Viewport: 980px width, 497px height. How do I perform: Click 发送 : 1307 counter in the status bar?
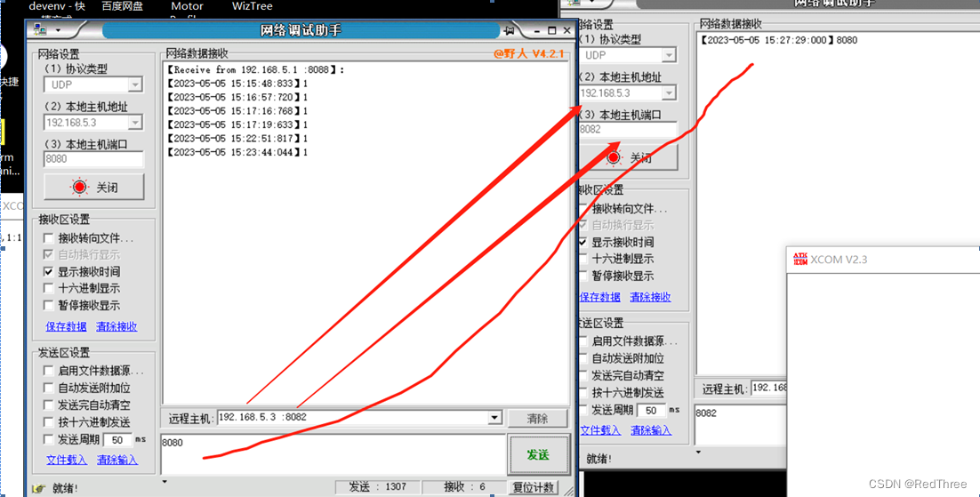[x=377, y=487]
